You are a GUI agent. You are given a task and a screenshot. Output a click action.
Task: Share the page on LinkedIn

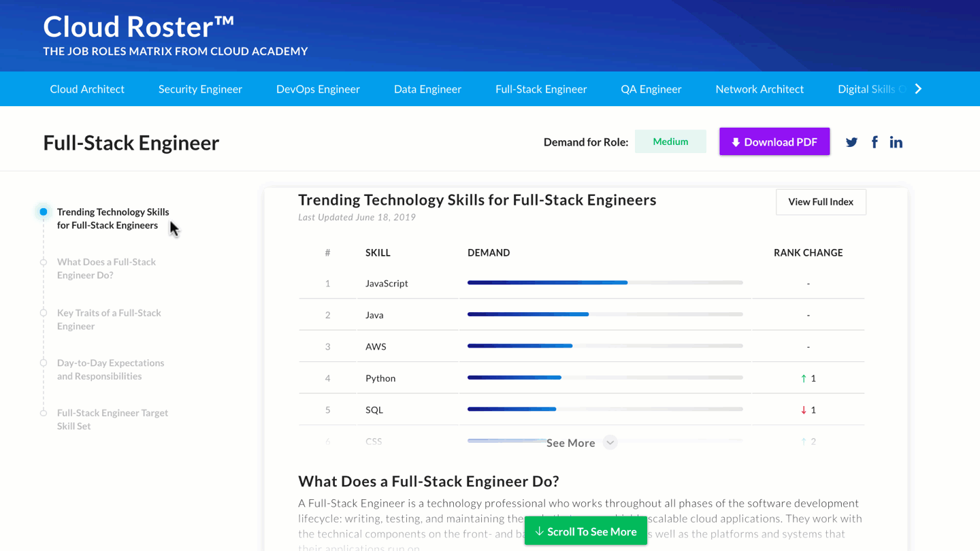click(x=896, y=142)
